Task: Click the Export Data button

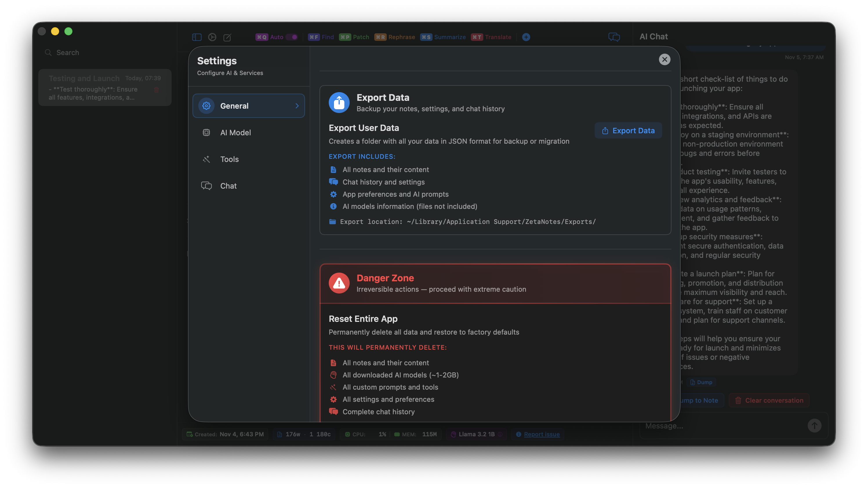Action: click(x=628, y=131)
